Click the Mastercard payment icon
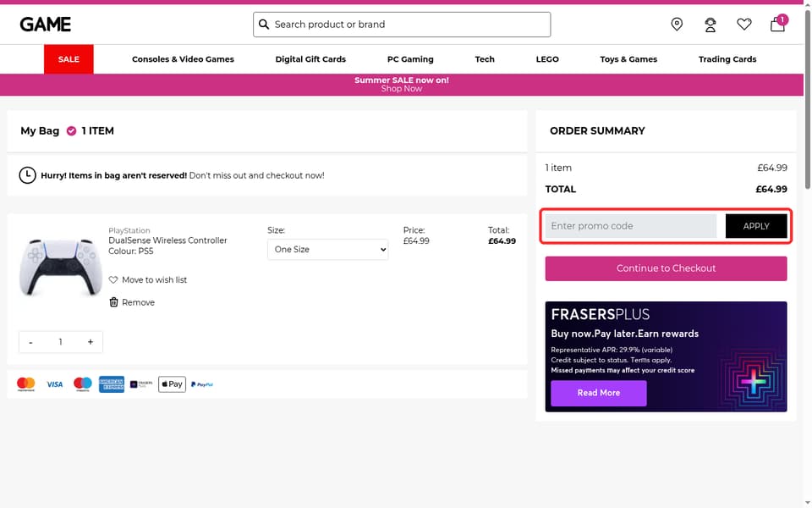 click(26, 384)
